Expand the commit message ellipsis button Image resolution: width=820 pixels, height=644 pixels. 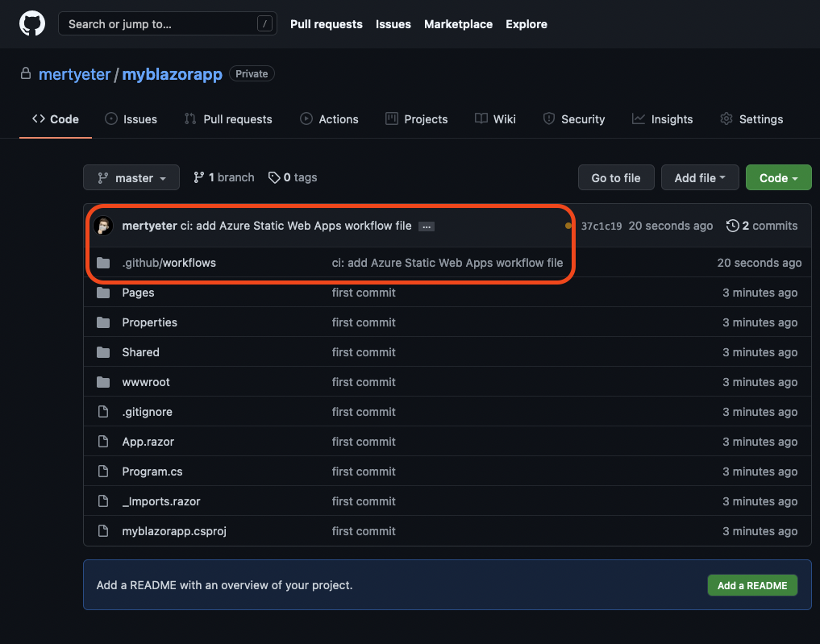point(427,227)
